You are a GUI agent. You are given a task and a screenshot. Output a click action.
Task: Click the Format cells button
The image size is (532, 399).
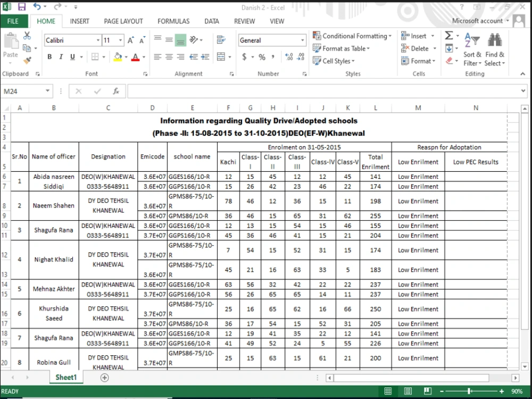(418, 61)
